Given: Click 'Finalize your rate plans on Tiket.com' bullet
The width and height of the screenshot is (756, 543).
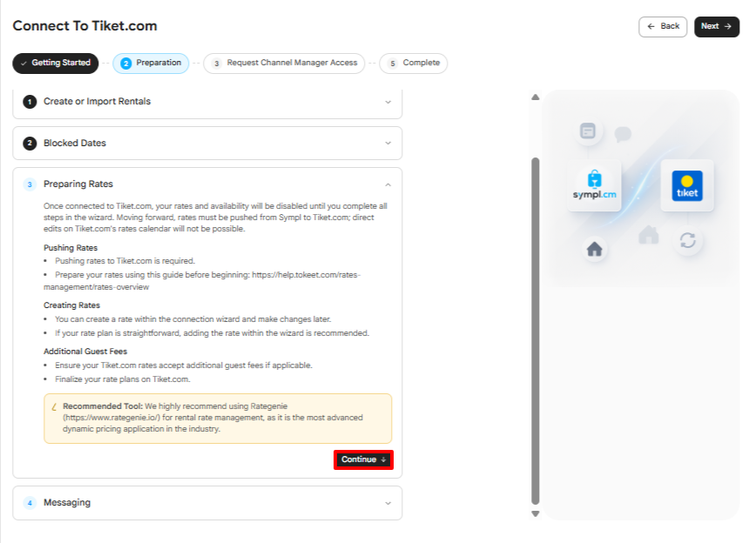Looking at the screenshot, I should point(123,379).
